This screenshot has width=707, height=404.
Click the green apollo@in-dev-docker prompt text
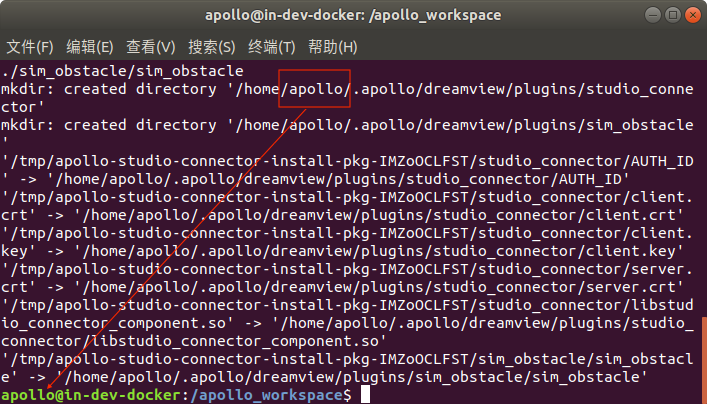click(92, 396)
